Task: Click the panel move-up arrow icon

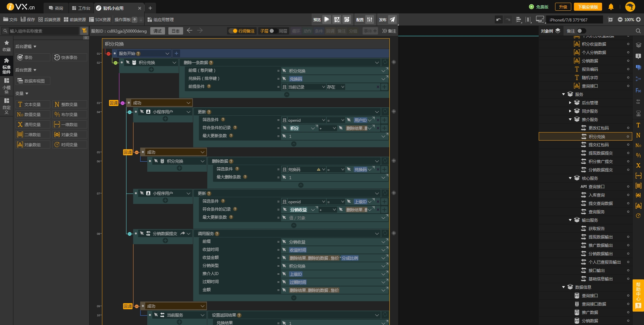Action: 135,20
